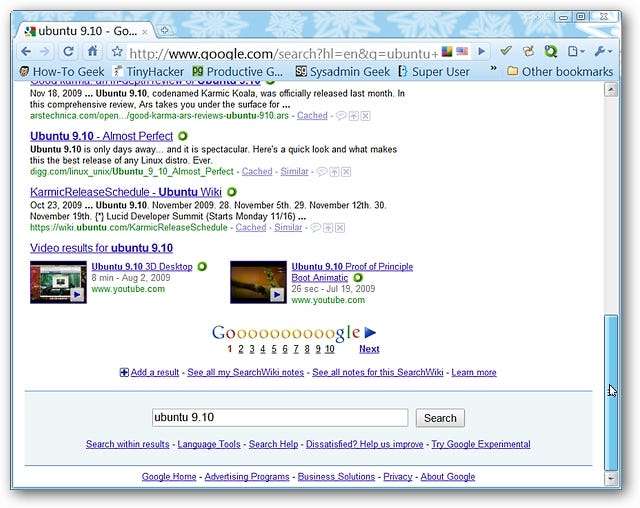Viewport: 640px width, 508px height.
Task: Play the Proof of Principle video thumbnail
Action: pos(258,282)
